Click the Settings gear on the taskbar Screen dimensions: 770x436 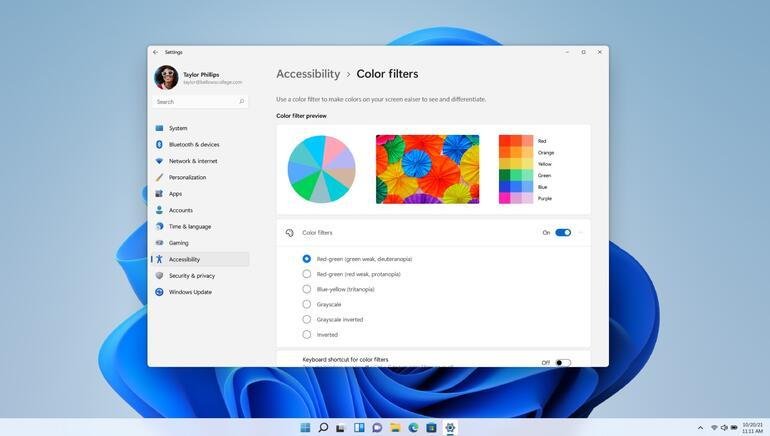450,428
